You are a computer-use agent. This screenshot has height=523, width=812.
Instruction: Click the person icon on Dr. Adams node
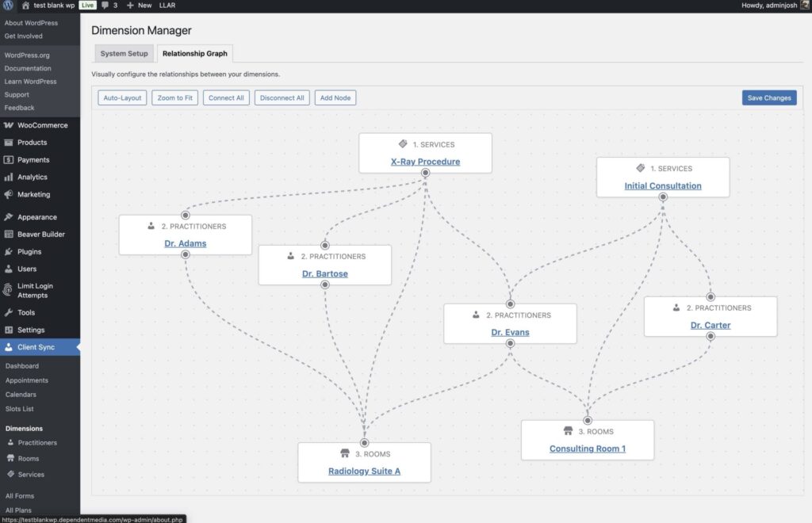pyautogui.click(x=151, y=226)
